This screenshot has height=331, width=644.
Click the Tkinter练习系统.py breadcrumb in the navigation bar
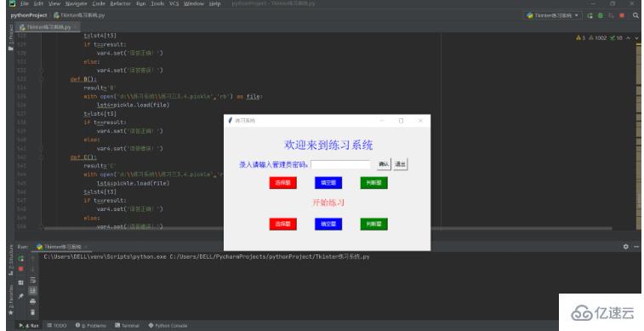79,15
